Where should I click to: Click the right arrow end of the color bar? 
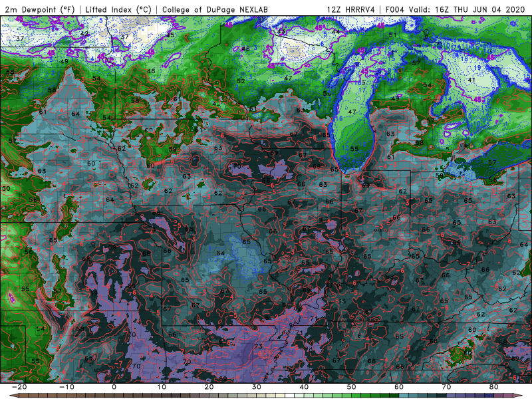519,395
